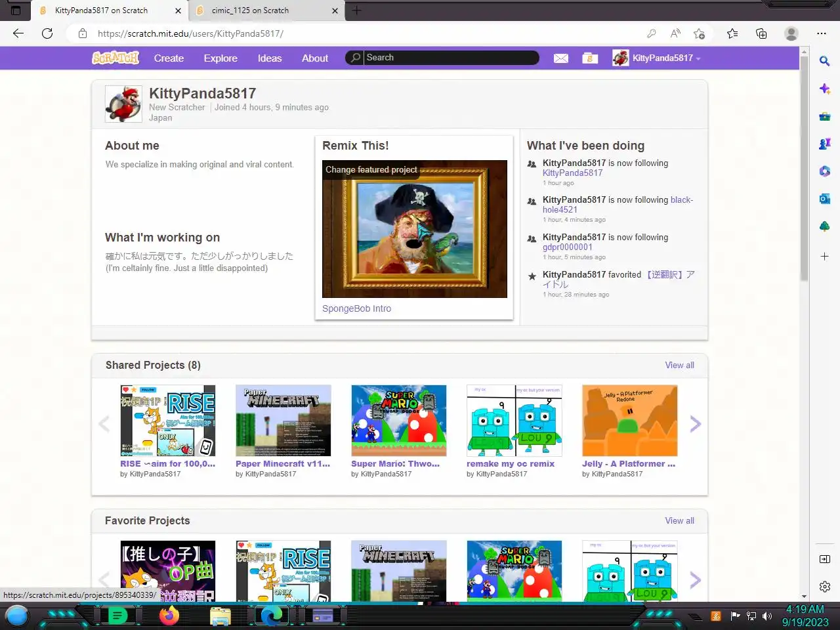The image size is (840, 630).
Task: Show next Shared Projects with right arrow
Action: 696,424
